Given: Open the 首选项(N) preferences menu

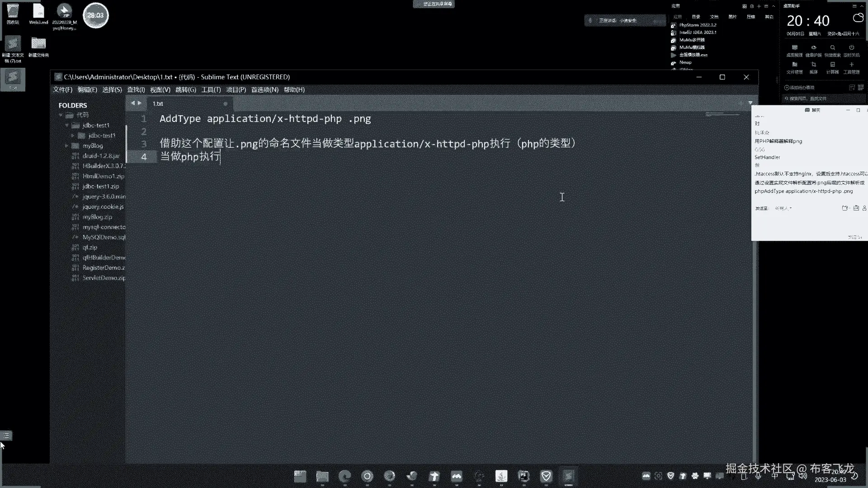Looking at the screenshot, I should click(264, 89).
